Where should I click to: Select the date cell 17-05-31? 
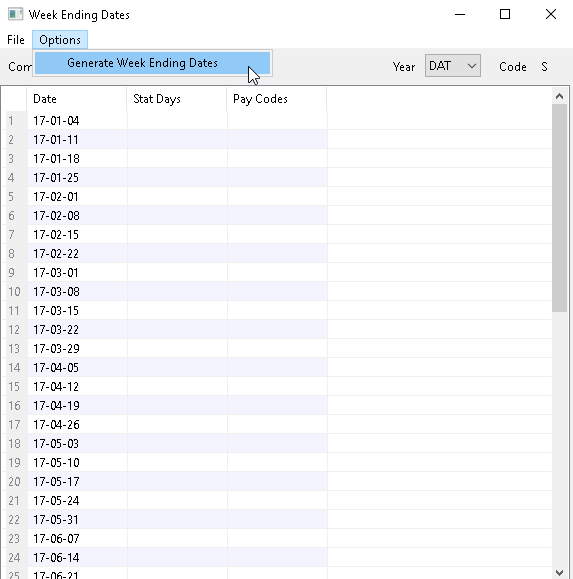tap(77, 520)
